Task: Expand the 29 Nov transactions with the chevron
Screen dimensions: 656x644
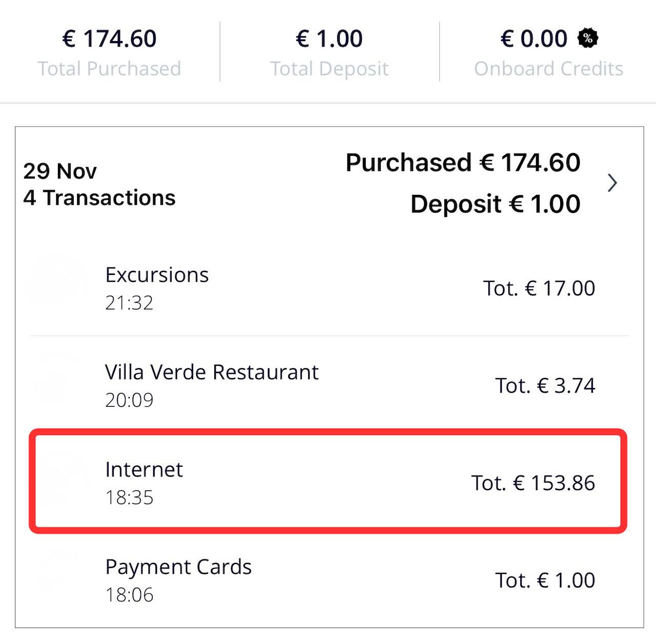Action: [613, 183]
